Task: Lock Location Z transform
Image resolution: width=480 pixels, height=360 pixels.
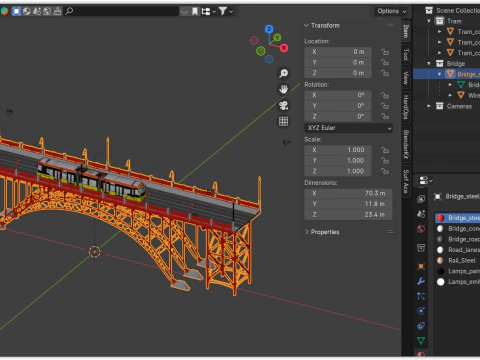Action: (x=385, y=73)
